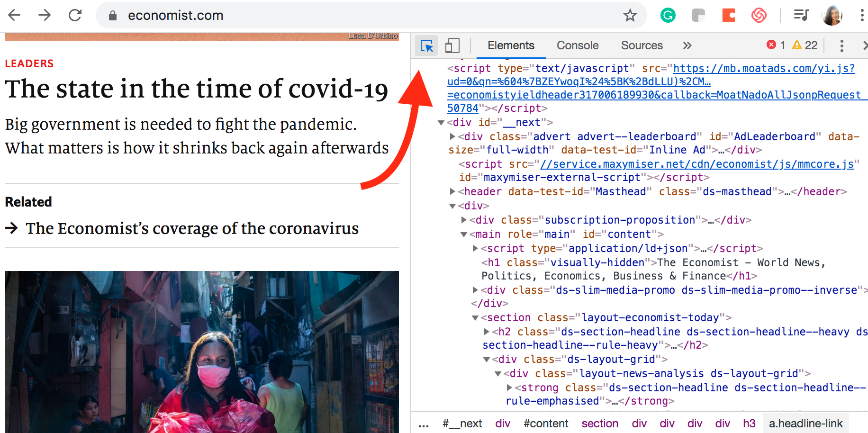
Task: Click the Big government article subtitle text
Action: [x=197, y=136]
